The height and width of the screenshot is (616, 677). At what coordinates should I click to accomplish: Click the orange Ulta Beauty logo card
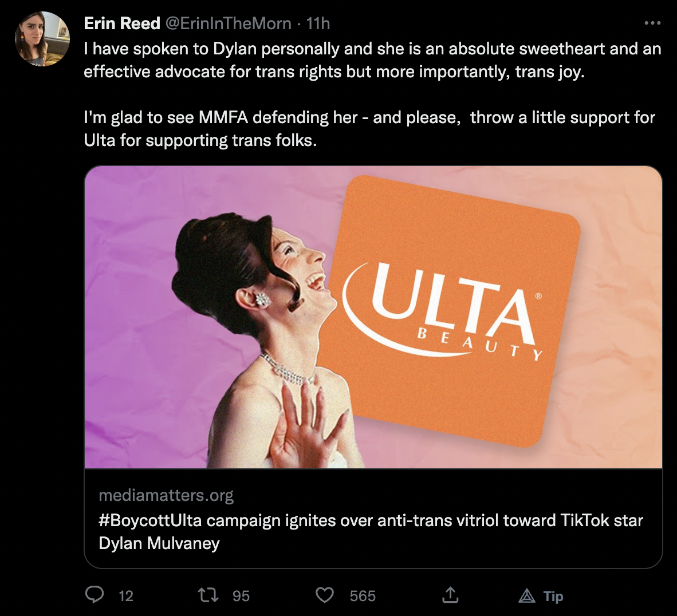[x=452, y=309]
